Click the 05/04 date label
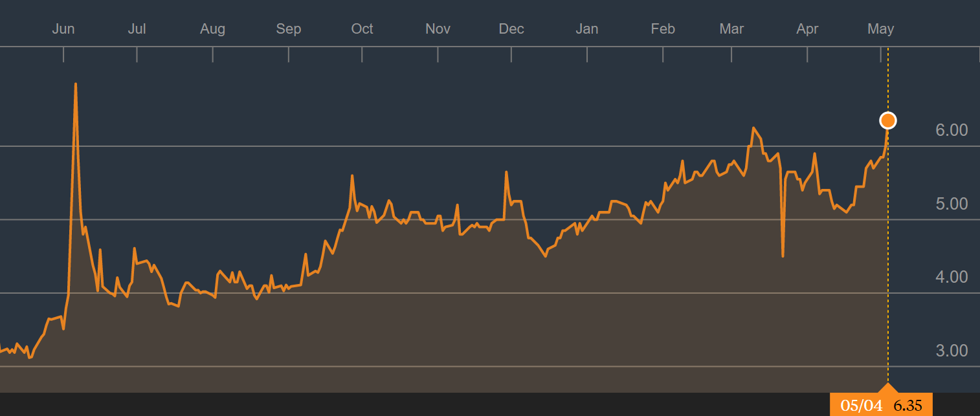Image resolution: width=980 pixels, height=416 pixels. point(861,406)
